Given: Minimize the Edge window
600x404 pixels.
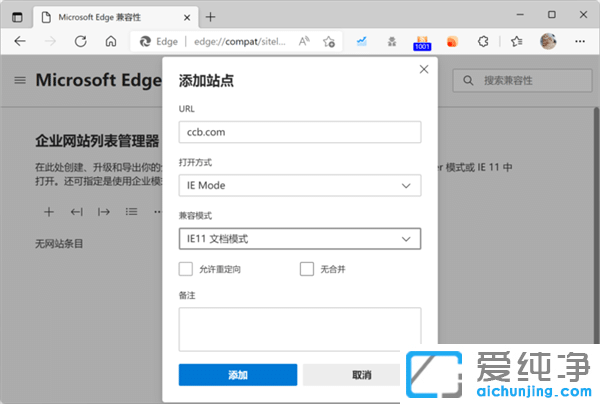Looking at the screenshot, I should pyautogui.click(x=520, y=15).
